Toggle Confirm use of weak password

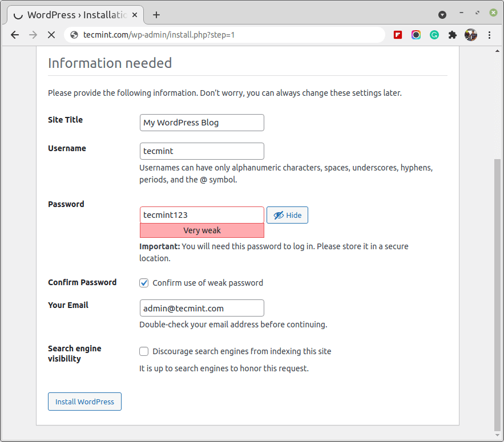pos(144,283)
